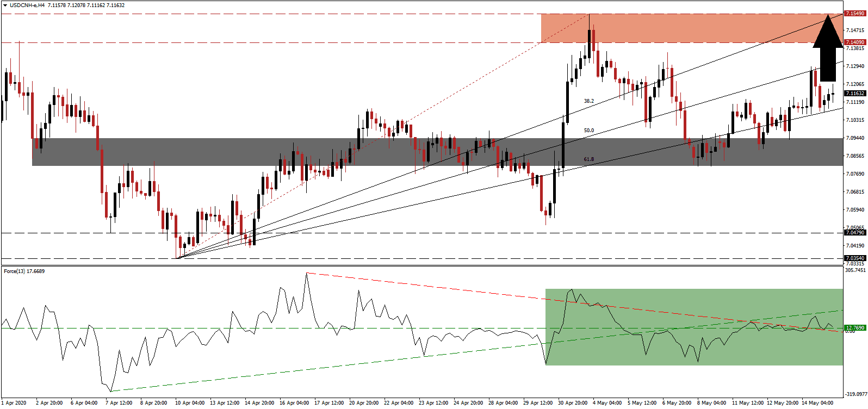This screenshot has height=409, width=868.
Task: Click the 38.2 Fibonacci fan label
Action: point(589,101)
